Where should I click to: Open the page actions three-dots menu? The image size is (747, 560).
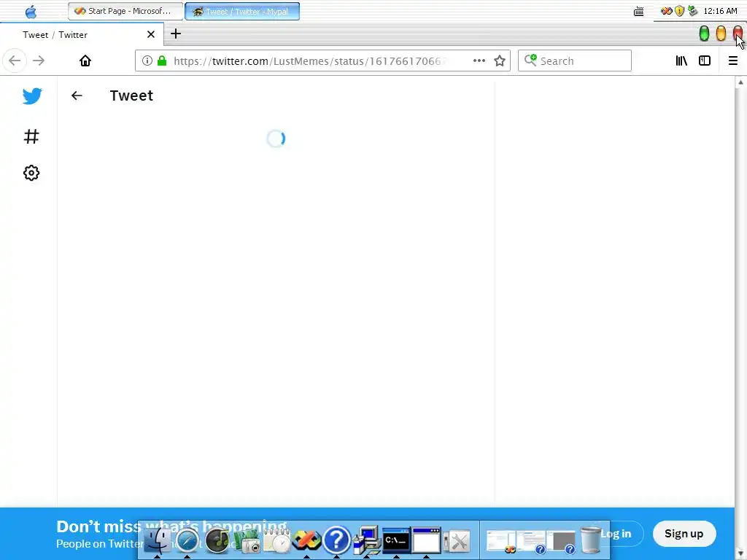click(x=479, y=61)
